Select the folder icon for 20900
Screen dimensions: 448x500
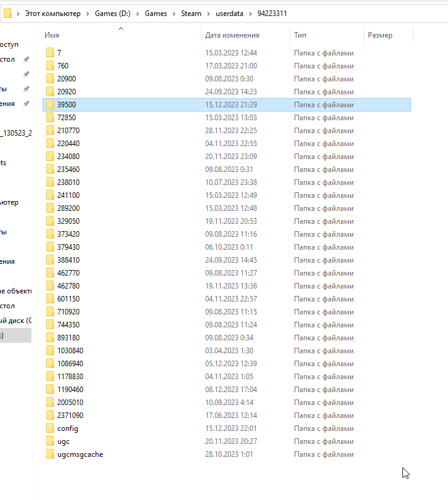pyautogui.click(x=50, y=78)
